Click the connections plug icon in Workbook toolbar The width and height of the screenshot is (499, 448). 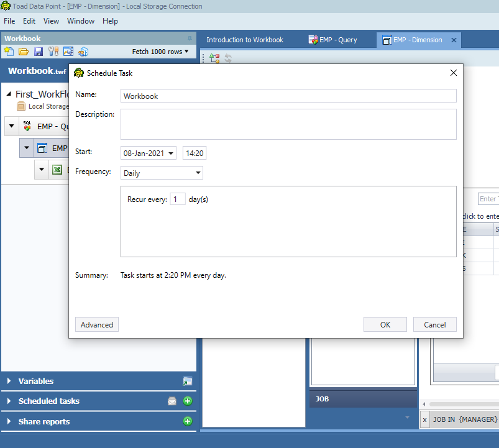[68, 51]
